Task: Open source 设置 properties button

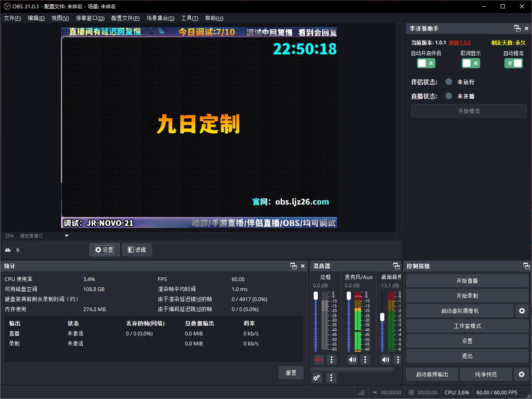Action: [105, 250]
